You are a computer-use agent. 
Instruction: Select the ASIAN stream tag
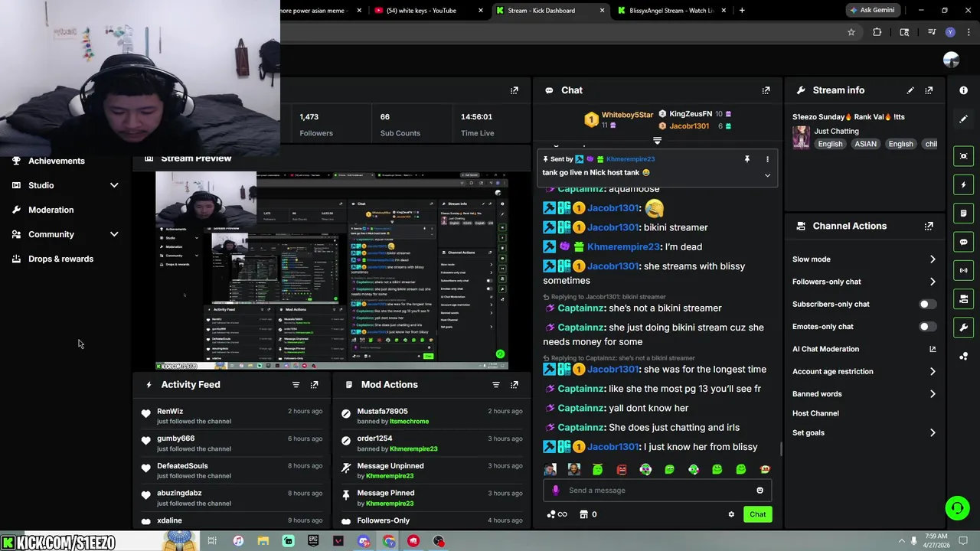click(865, 144)
